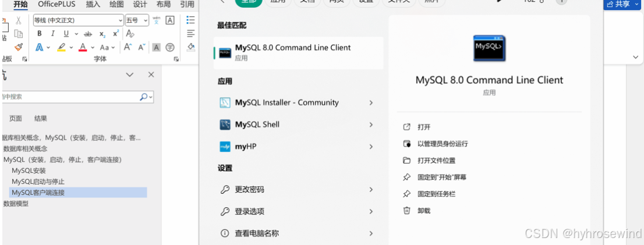644x245 pixels.
Task: Open the font name dropdown
Action: click(x=121, y=20)
